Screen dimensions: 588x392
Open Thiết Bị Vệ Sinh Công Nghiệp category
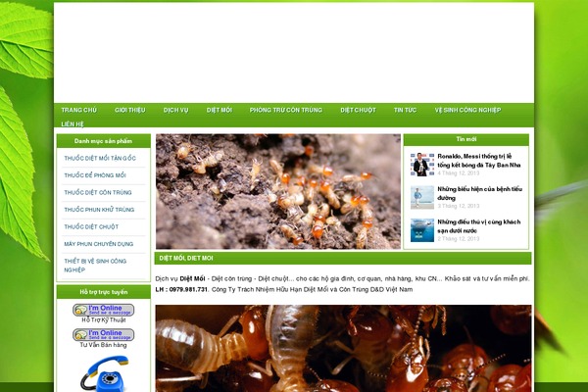95,266
